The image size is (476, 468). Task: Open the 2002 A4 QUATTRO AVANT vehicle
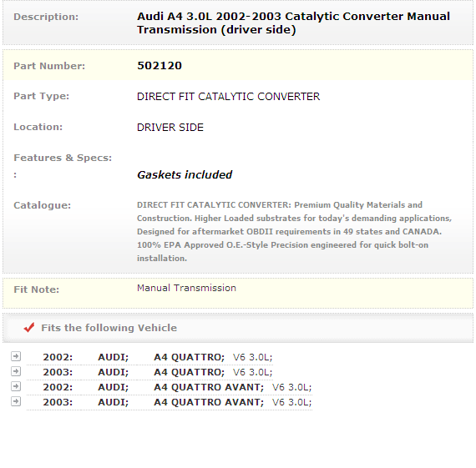tap(170, 387)
